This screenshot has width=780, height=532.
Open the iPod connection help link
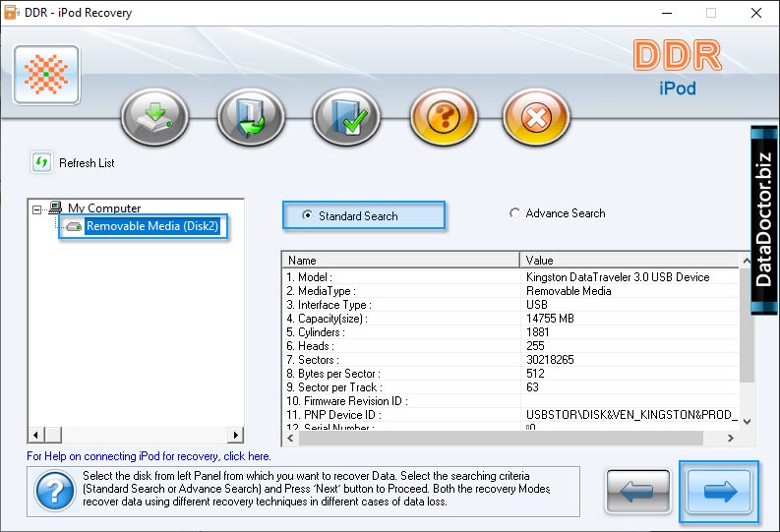[149, 456]
